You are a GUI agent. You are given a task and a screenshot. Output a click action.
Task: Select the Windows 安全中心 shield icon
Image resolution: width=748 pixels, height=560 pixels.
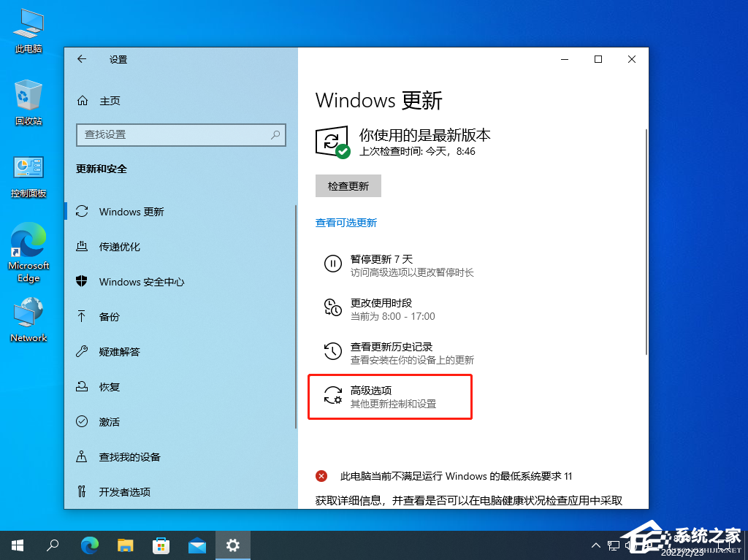point(83,281)
